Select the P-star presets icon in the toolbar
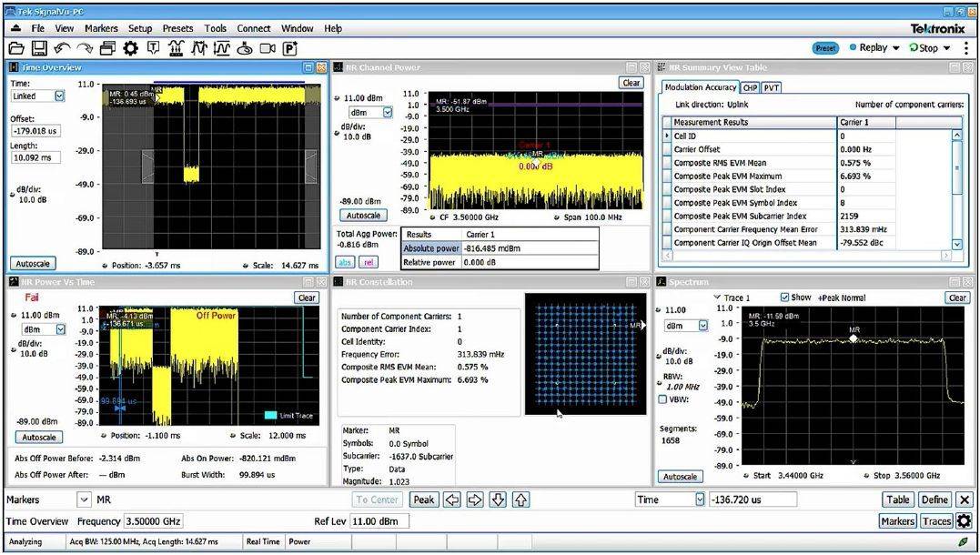The height and width of the screenshot is (555, 980). [290, 48]
